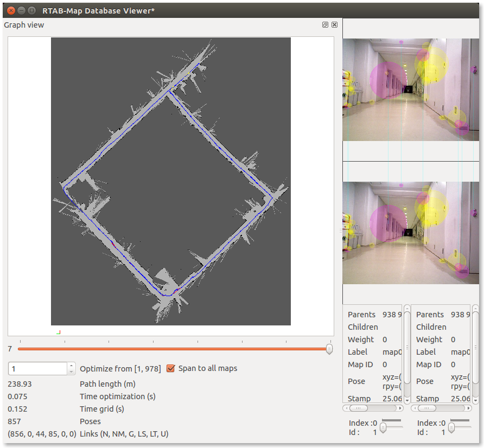Close the Graph view panel

334,25
